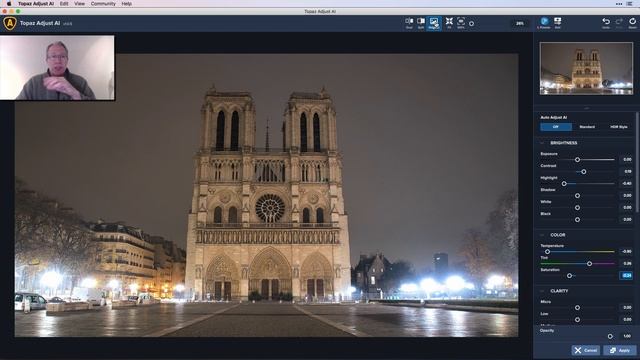Viewport: 640px width, 360px height.
Task: Click the Temperature slider handle
Action: (x=547, y=252)
